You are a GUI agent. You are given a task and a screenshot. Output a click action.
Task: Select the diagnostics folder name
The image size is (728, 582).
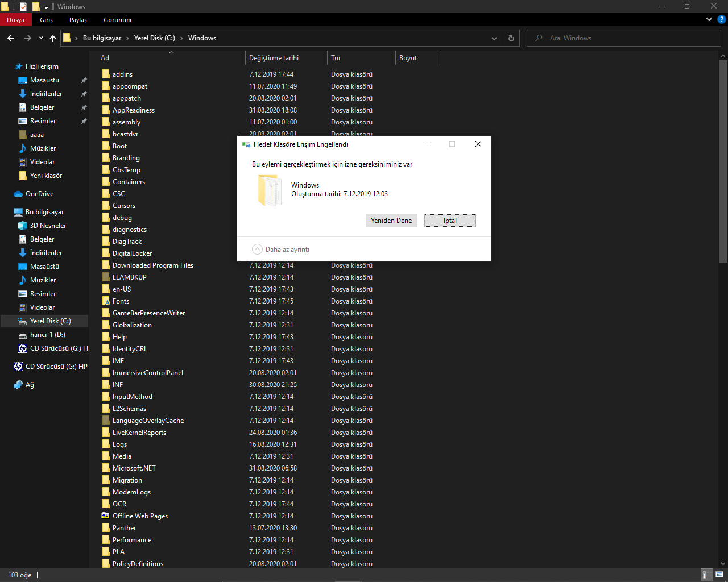click(130, 230)
